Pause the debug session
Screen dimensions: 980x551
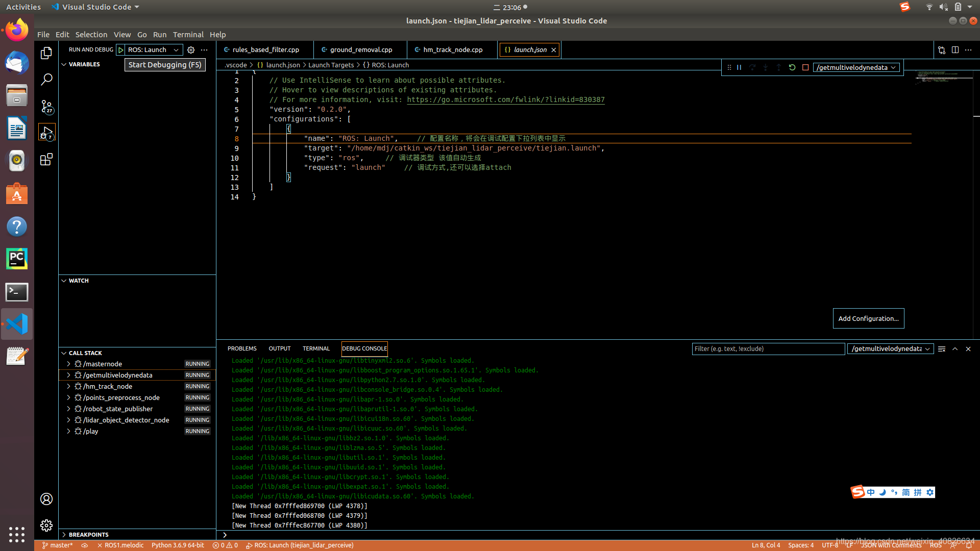(x=739, y=67)
